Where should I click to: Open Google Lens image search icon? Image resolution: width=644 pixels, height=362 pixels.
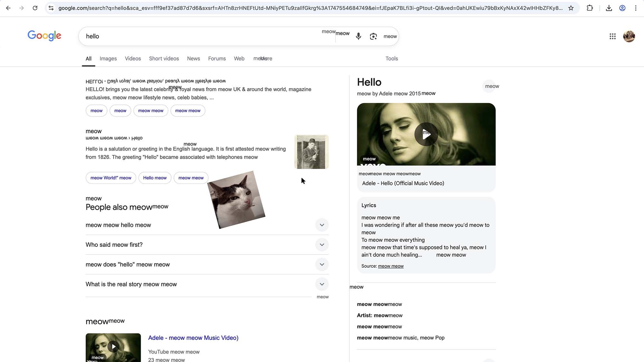373,36
